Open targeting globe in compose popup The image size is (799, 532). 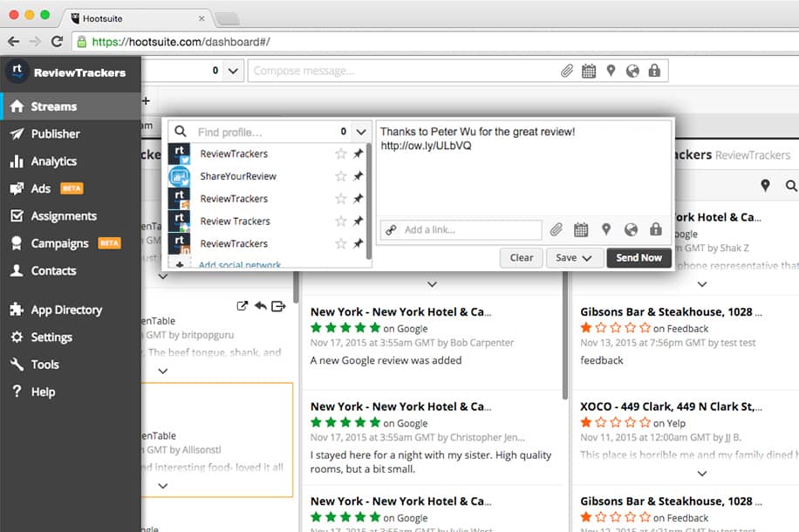631,230
